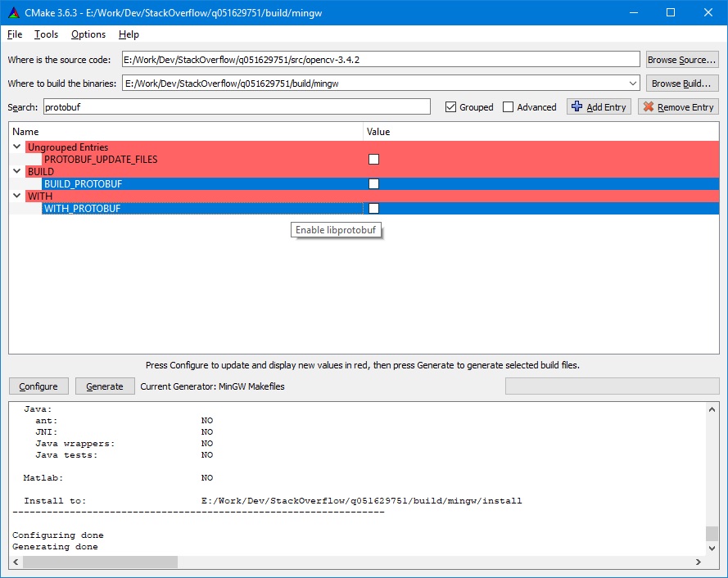This screenshot has height=578, width=728.
Task: Maximize the CMake window
Action: point(671,12)
